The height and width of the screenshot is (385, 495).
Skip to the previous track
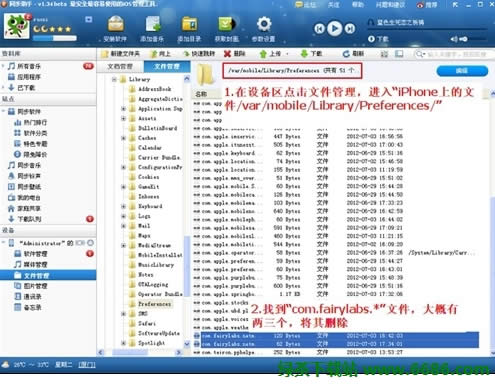(x=319, y=29)
